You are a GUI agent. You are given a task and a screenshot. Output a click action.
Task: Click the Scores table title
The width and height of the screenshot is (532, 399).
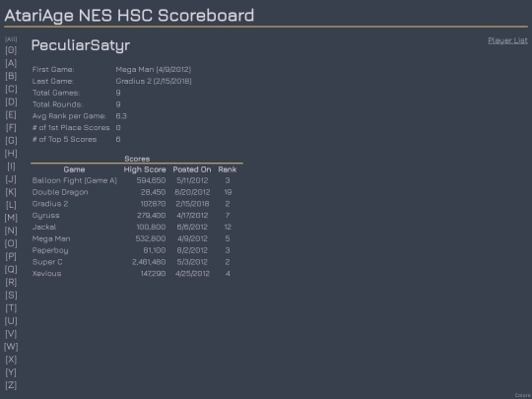click(x=137, y=159)
